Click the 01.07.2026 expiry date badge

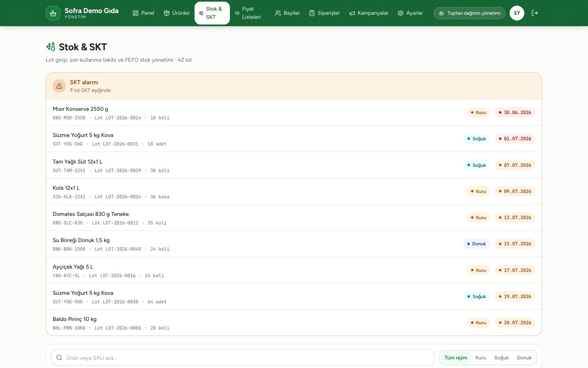click(515, 139)
